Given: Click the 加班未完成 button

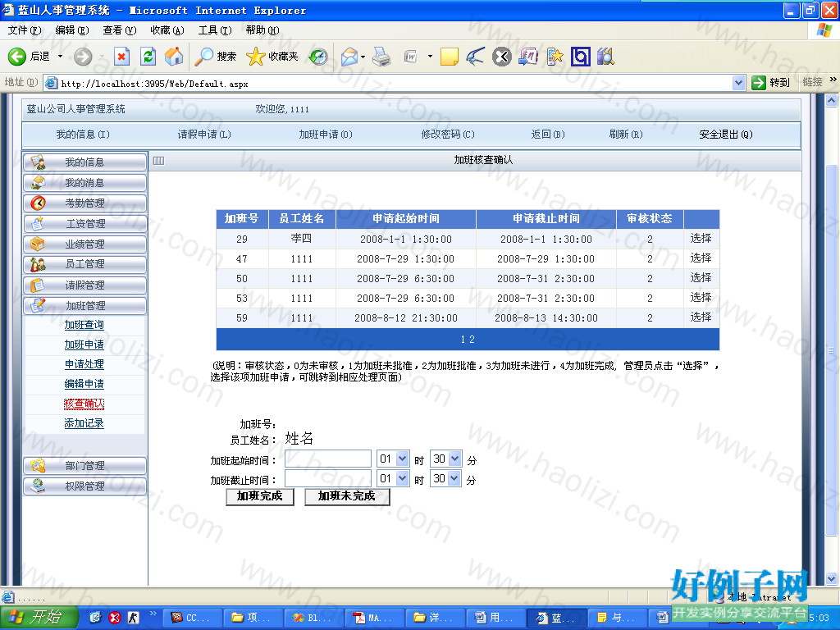Looking at the screenshot, I should [347, 496].
